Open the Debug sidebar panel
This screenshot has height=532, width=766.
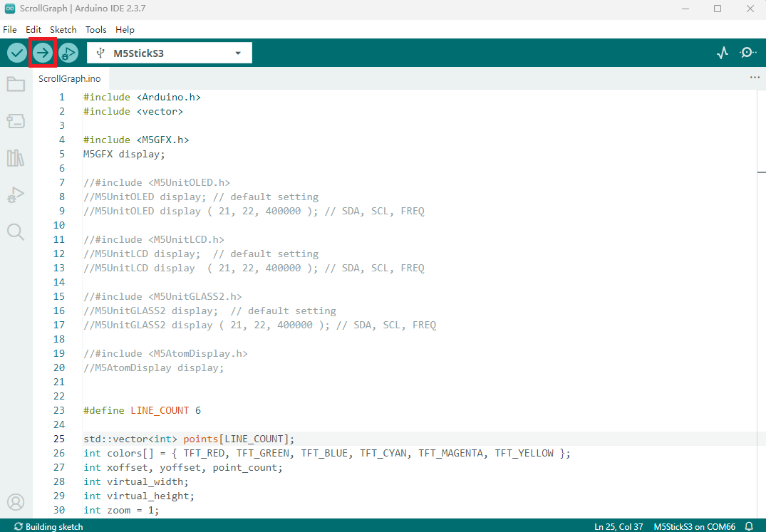click(16, 194)
